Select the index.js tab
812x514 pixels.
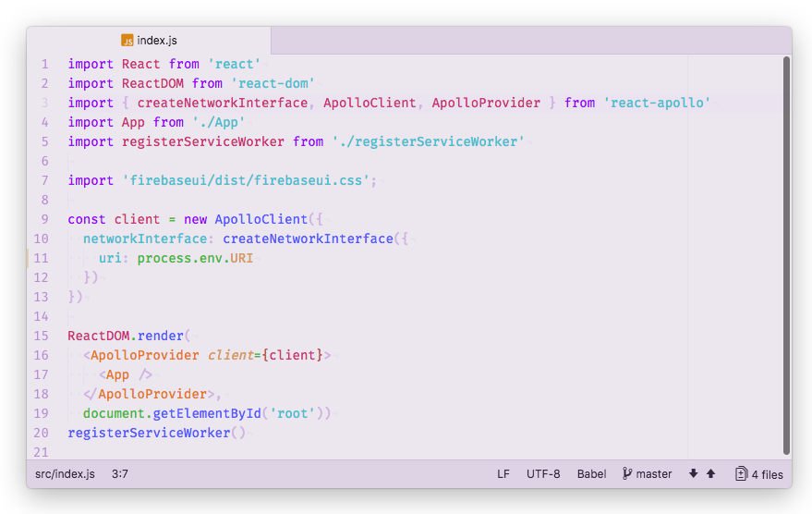149,41
